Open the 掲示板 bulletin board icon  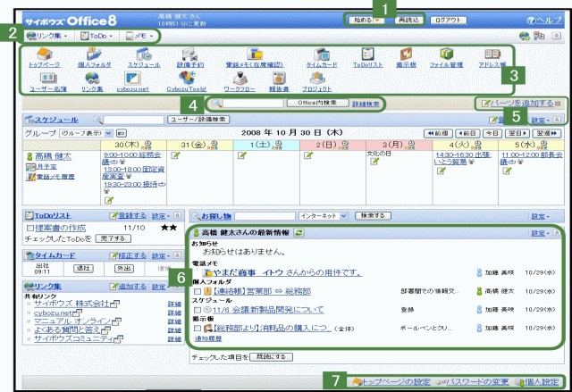tap(405, 55)
